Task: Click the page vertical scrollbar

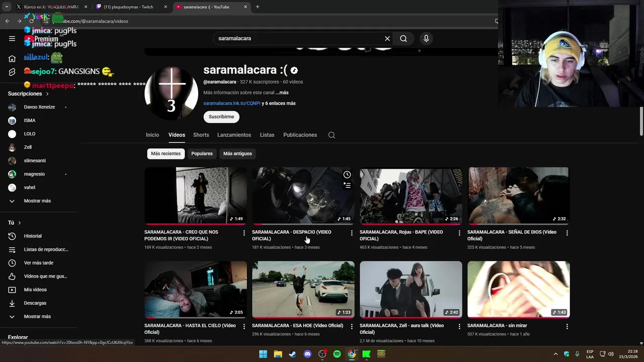Action: pos(641,121)
